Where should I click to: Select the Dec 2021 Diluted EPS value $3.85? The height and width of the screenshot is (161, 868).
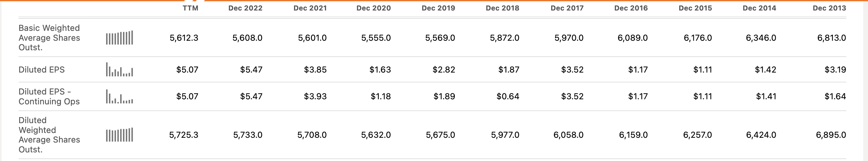pyautogui.click(x=315, y=70)
